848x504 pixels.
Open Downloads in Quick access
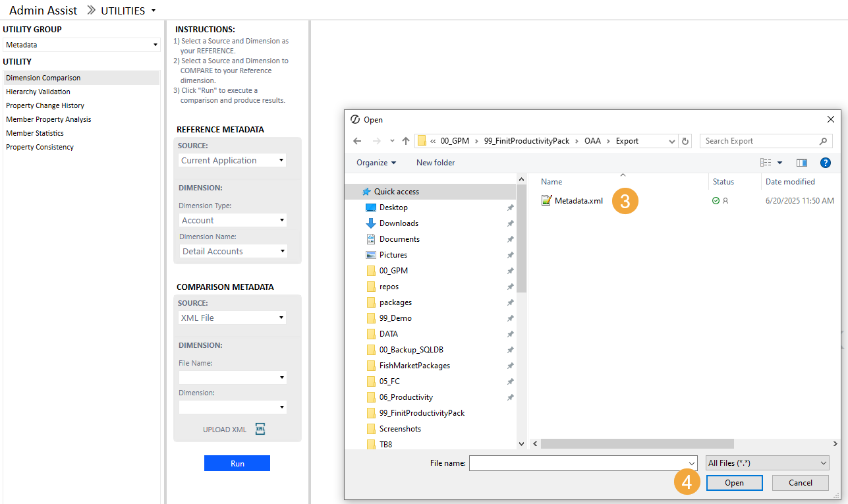coord(399,223)
